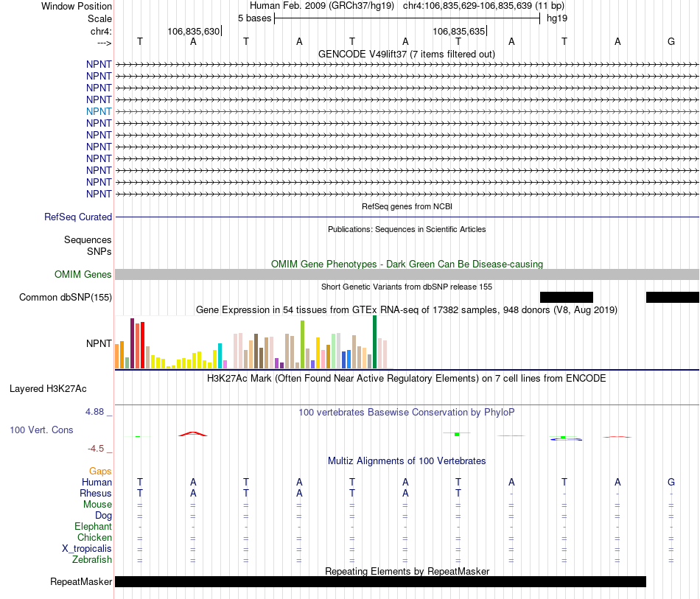This screenshot has height=599, width=700.
Task: Click the cyan GTEx expression bar
Action: [x=220, y=356]
